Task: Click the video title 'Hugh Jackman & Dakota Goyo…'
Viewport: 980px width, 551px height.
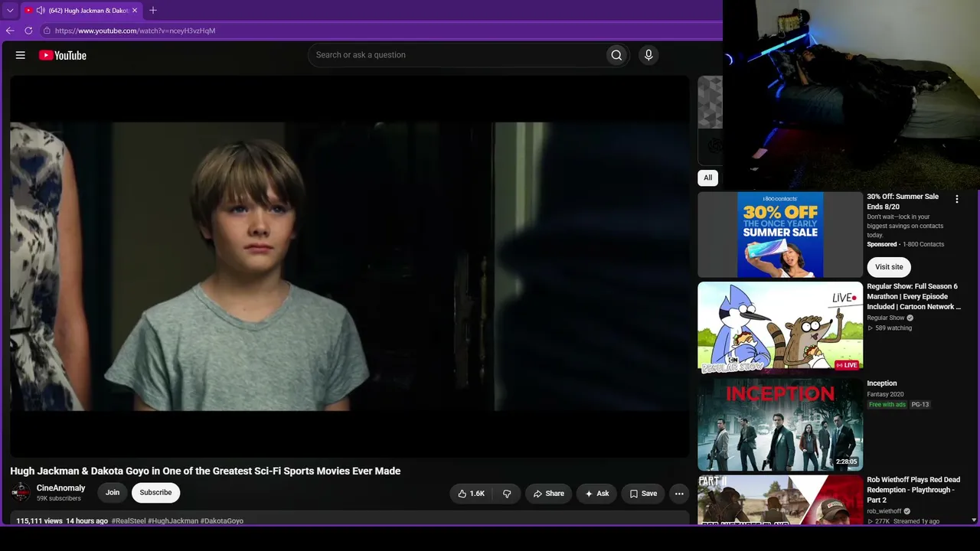Action: (205, 471)
